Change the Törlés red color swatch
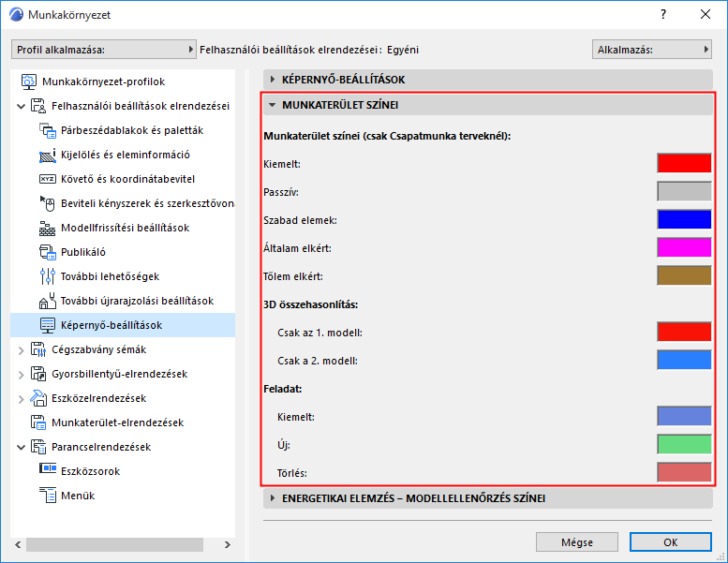 coord(684,472)
